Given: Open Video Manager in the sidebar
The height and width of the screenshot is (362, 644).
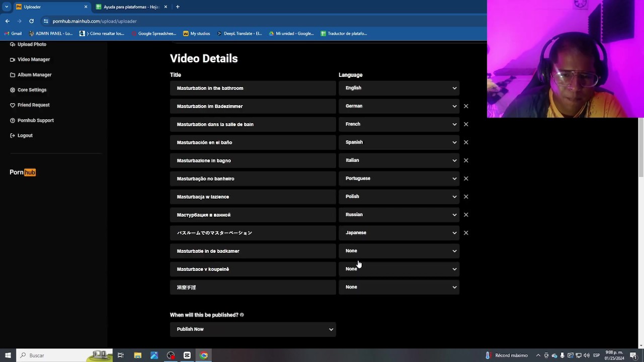Looking at the screenshot, I should pyautogui.click(x=34, y=59).
